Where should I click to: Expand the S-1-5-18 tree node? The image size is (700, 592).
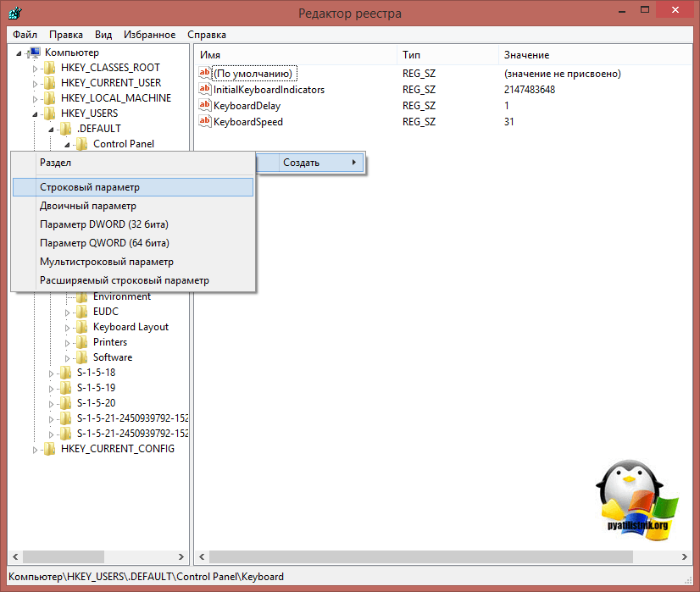tap(52, 373)
